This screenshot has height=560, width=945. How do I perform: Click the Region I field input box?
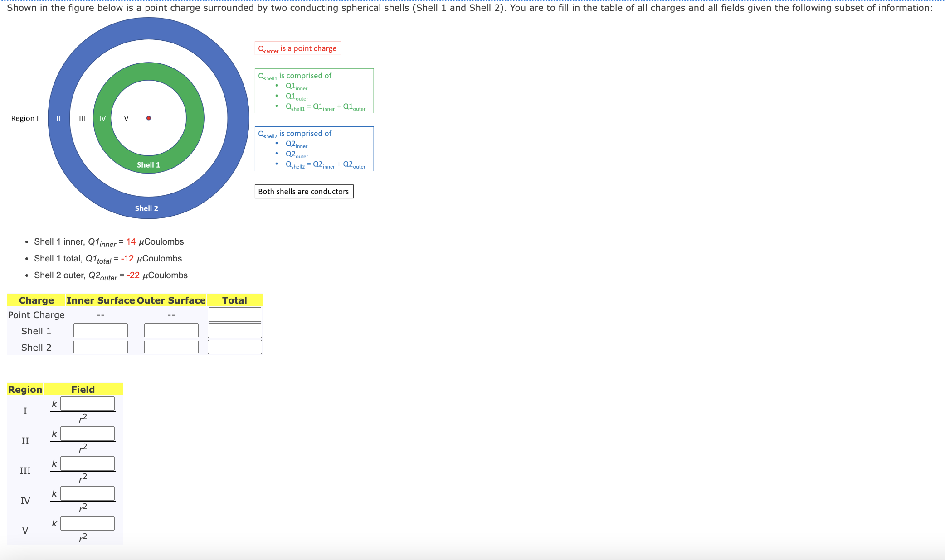point(88,404)
